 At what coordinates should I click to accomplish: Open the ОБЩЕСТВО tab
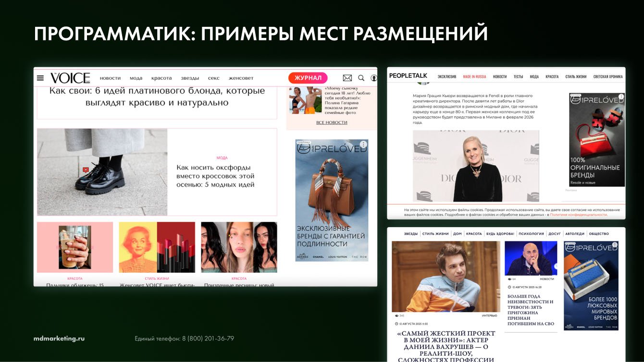(x=599, y=234)
